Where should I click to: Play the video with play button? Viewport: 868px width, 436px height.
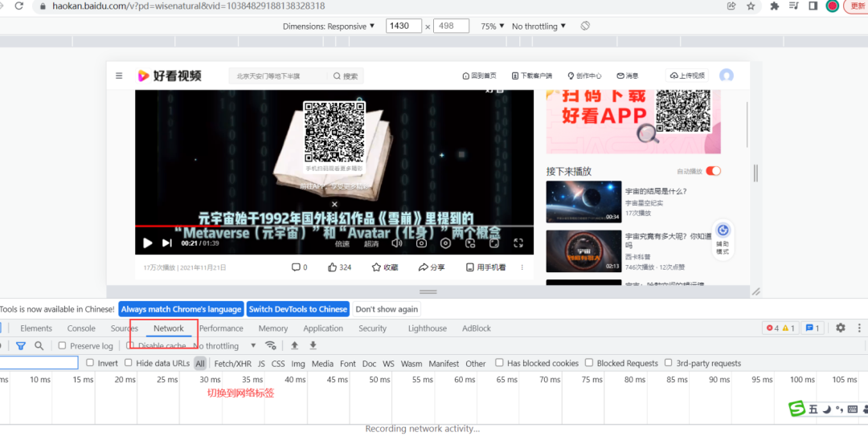pos(147,243)
